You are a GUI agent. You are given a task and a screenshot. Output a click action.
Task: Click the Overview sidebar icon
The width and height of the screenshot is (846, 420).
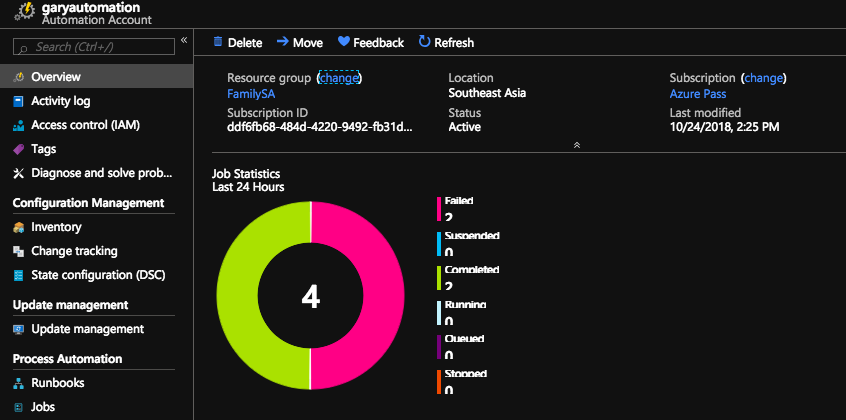tap(19, 77)
